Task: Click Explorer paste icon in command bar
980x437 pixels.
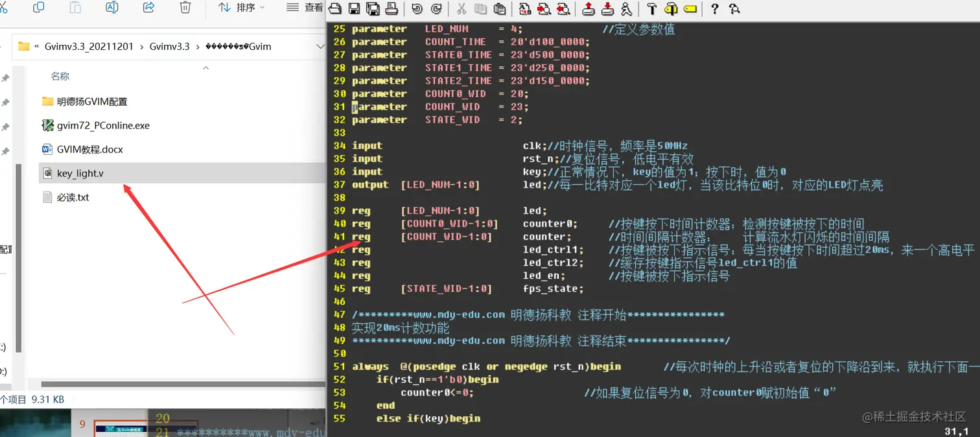Action: point(75,7)
